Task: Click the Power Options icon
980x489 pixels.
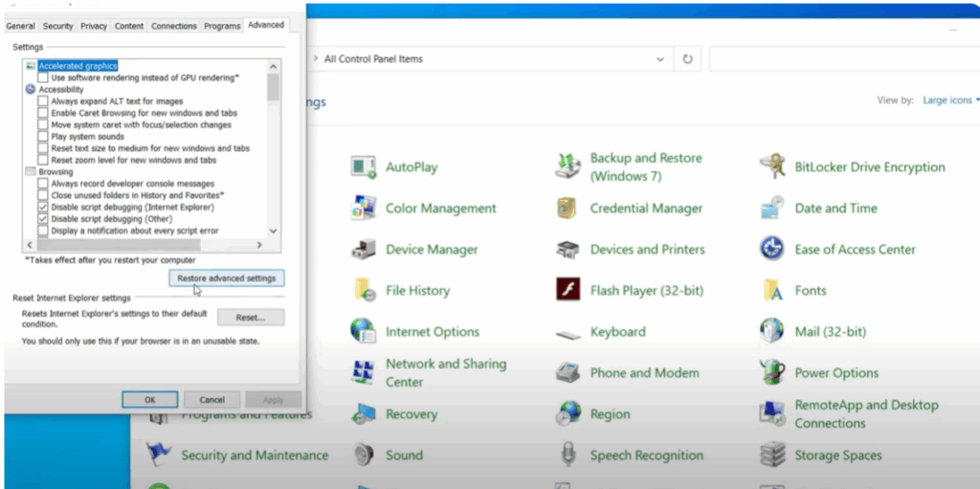Action: click(x=772, y=373)
